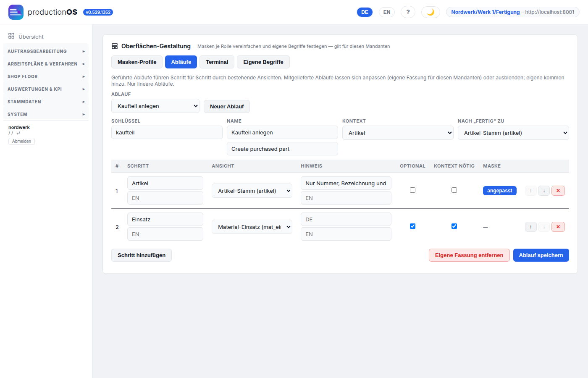The image size is (588, 378).
Task: Toggle dark mode with the moon icon
Action: [430, 12]
